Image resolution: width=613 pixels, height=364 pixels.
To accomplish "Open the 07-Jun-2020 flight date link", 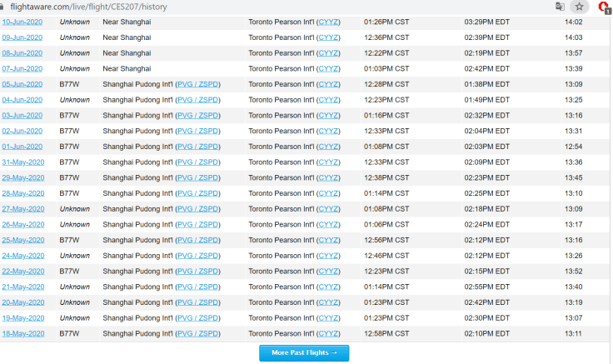I will (x=22, y=68).
